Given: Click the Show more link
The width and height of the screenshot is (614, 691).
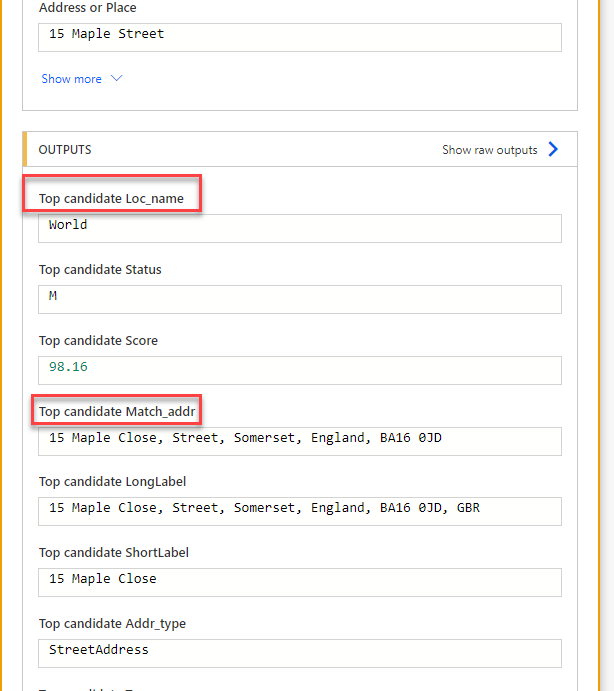Looking at the screenshot, I should 72,79.
